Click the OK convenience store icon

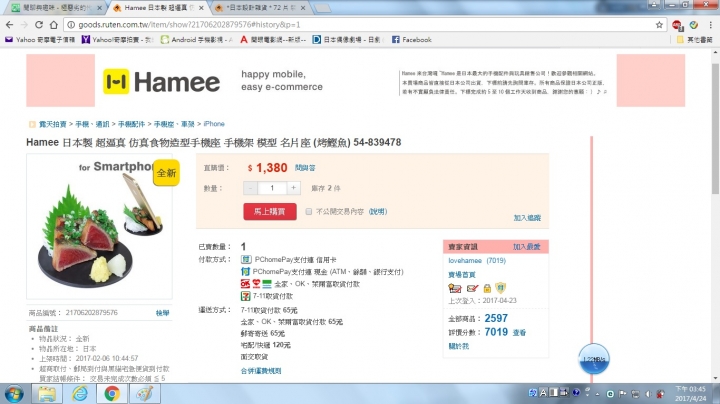pyautogui.click(x=246, y=284)
